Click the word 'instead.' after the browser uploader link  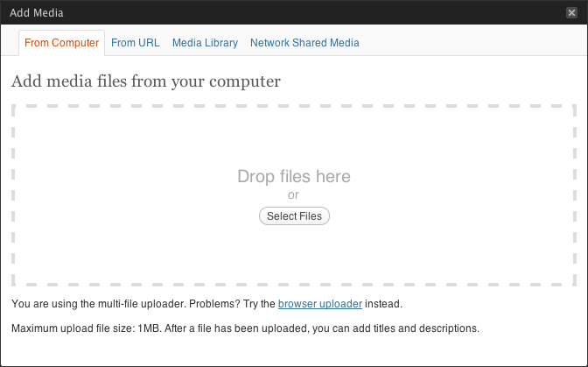pyautogui.click(x=383, y=304)
